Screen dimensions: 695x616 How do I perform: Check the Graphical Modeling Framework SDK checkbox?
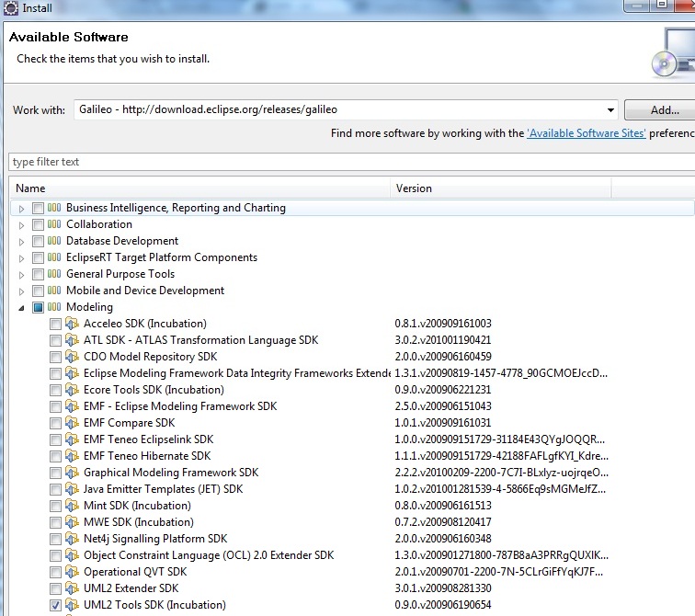[55, 473]
